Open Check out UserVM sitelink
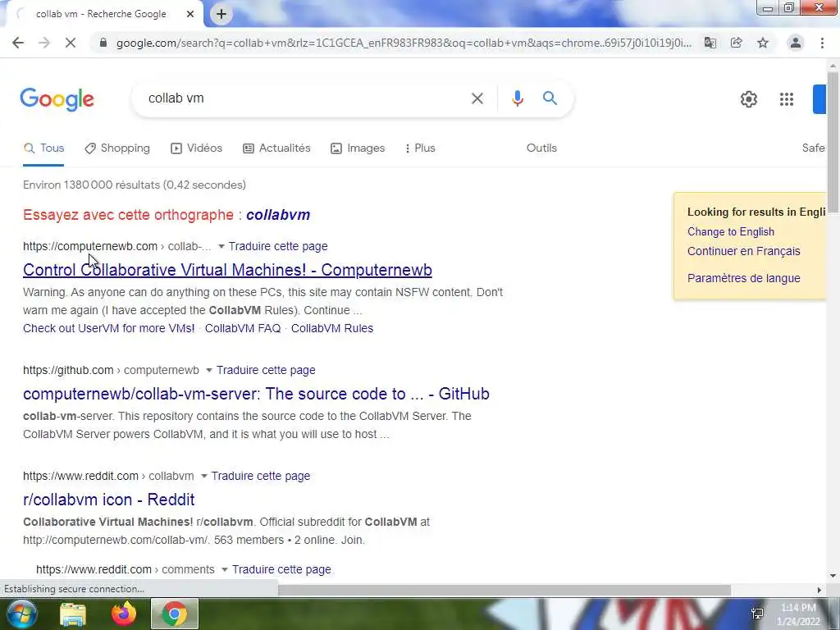 [x=109, y=328]
